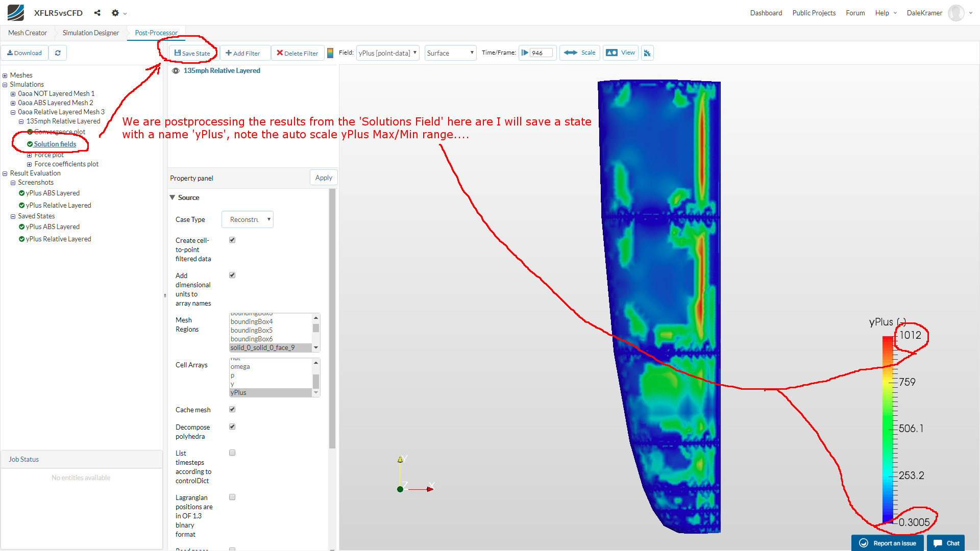Open the Simulation Designer tab
980x551 pixels.
click(x=91, y=33)
